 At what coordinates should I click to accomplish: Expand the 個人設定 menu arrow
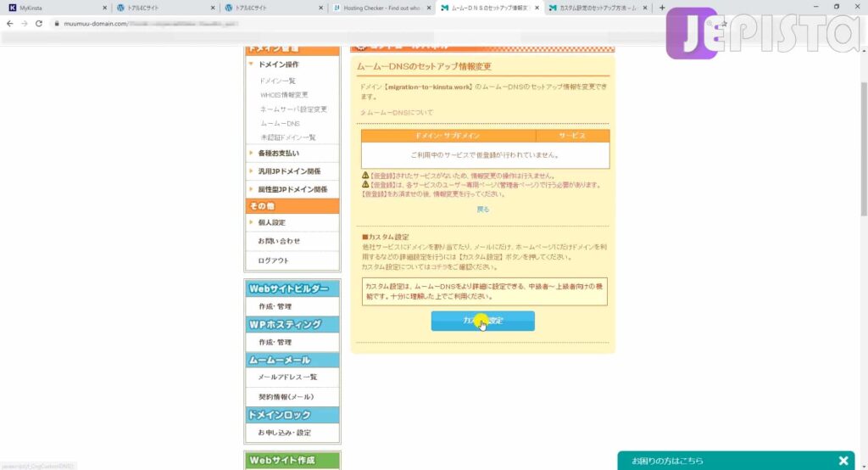pyautogui.click(x=251, y=222)
